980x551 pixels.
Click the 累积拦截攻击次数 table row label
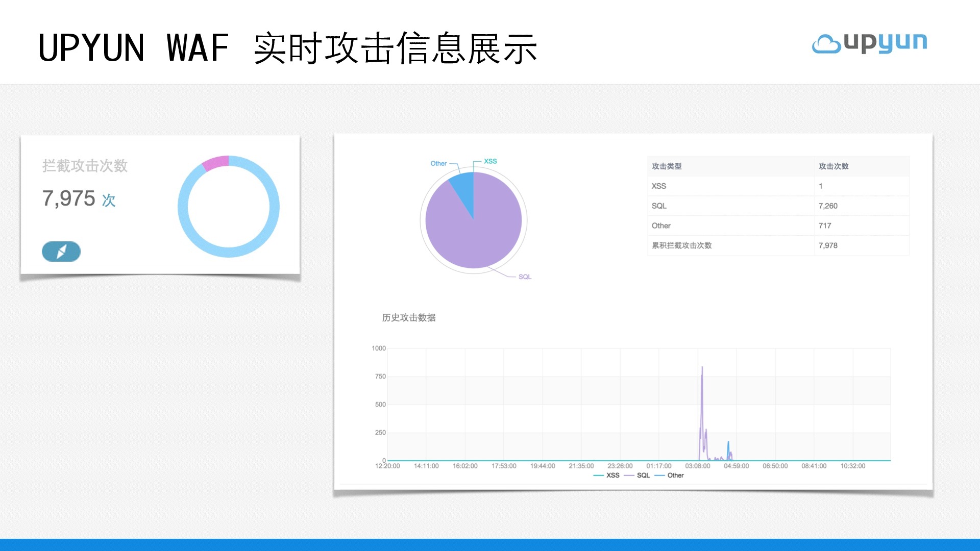[681, 245]
